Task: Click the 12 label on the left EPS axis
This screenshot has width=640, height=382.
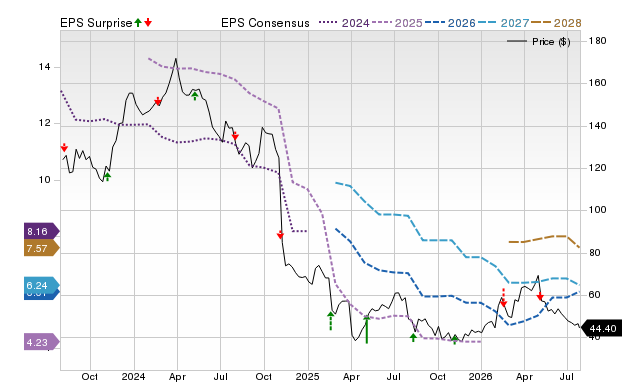Action: 44,123
